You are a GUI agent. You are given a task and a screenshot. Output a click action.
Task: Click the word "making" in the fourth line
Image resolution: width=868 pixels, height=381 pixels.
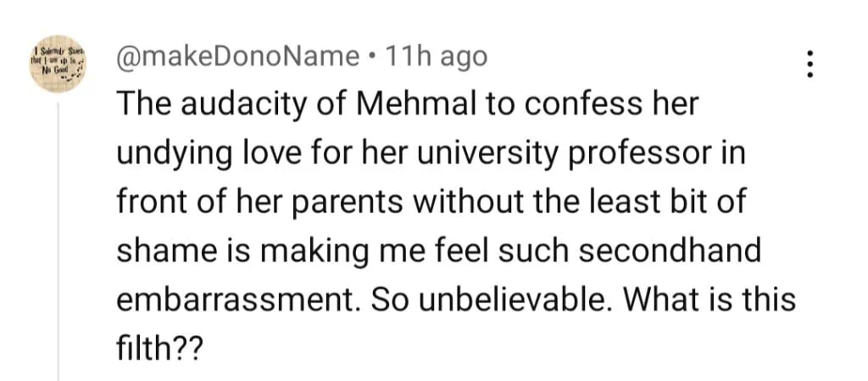(x=298, y=251)
